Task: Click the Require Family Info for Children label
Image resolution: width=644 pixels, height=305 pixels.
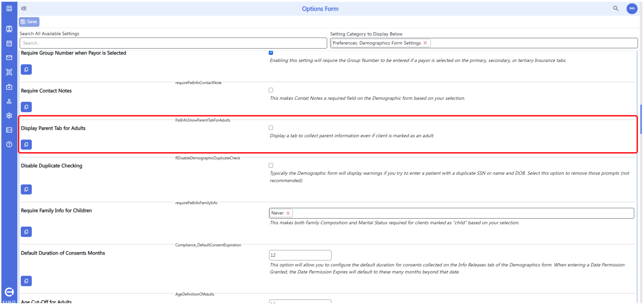Action: click(x=56, y=211)
